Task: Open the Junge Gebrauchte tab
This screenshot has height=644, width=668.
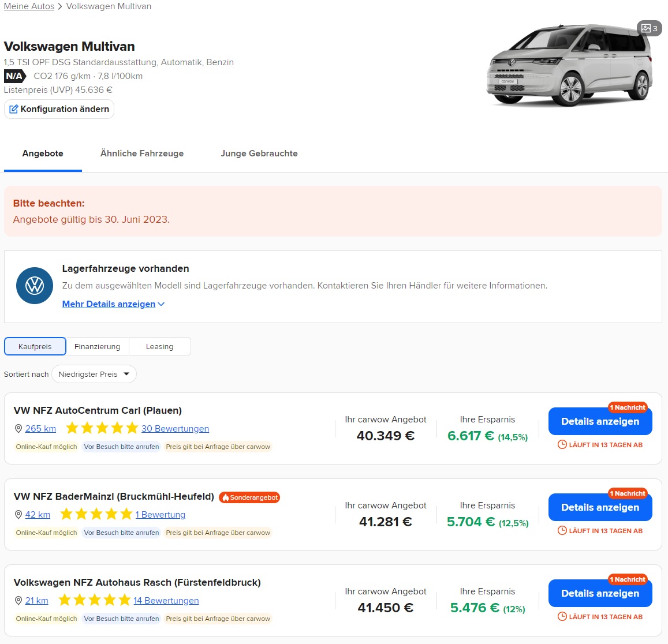Action: click(x=259, y=153)
